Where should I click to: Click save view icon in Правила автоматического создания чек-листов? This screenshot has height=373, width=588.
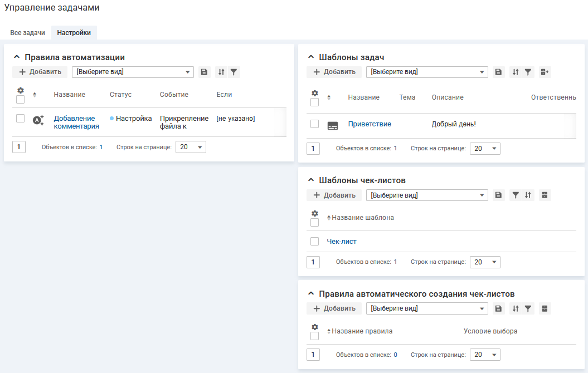tap(498, 308)
